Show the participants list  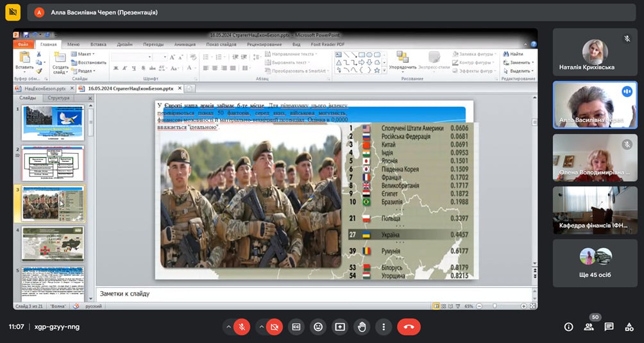(x=589, y=327)
